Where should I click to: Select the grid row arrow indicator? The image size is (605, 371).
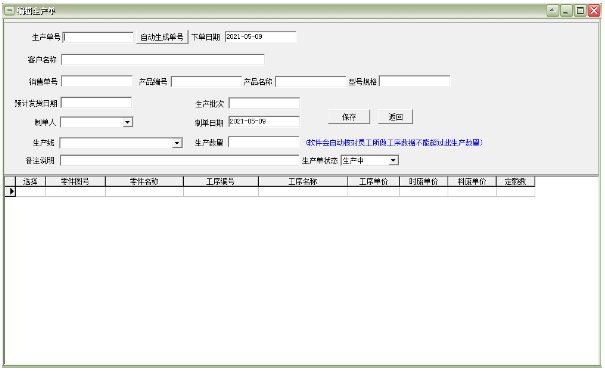coord(10,191)
